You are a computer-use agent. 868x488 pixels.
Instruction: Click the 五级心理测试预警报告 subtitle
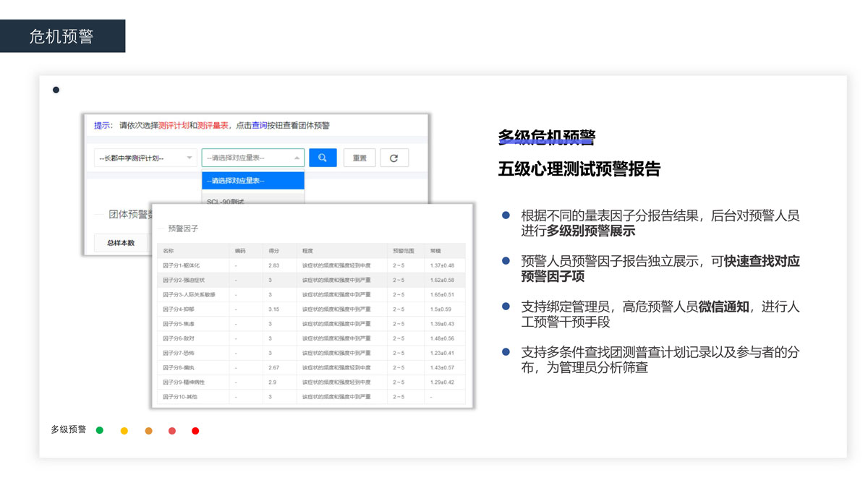[579, 169]
